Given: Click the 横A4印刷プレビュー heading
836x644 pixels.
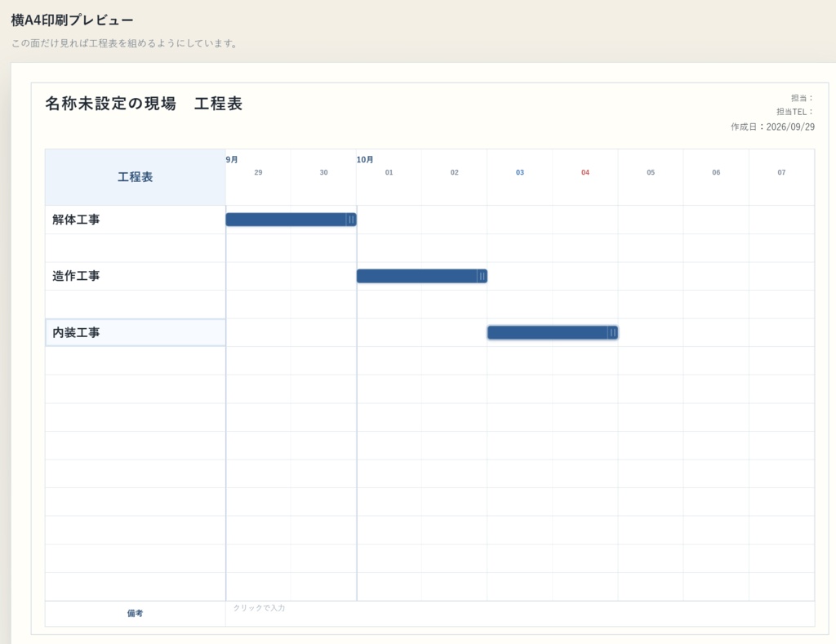Looking at the screenshot, I should point(72,20).
